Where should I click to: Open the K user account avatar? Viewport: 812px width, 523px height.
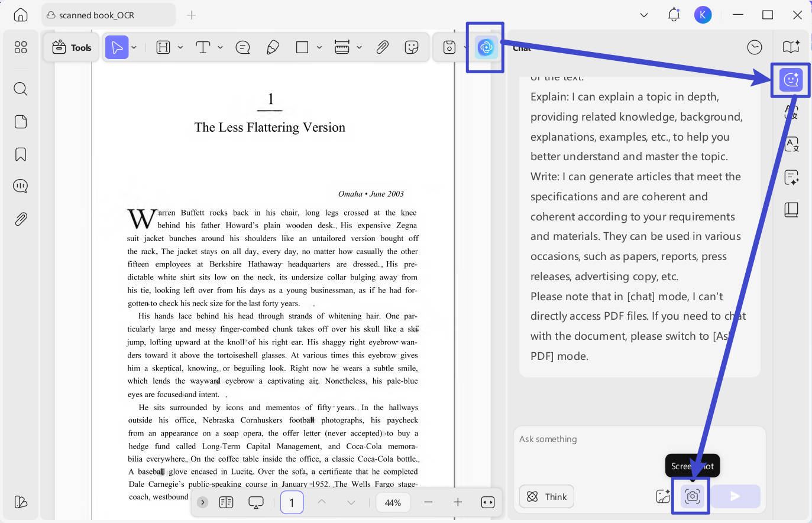(x=703, y=15)
